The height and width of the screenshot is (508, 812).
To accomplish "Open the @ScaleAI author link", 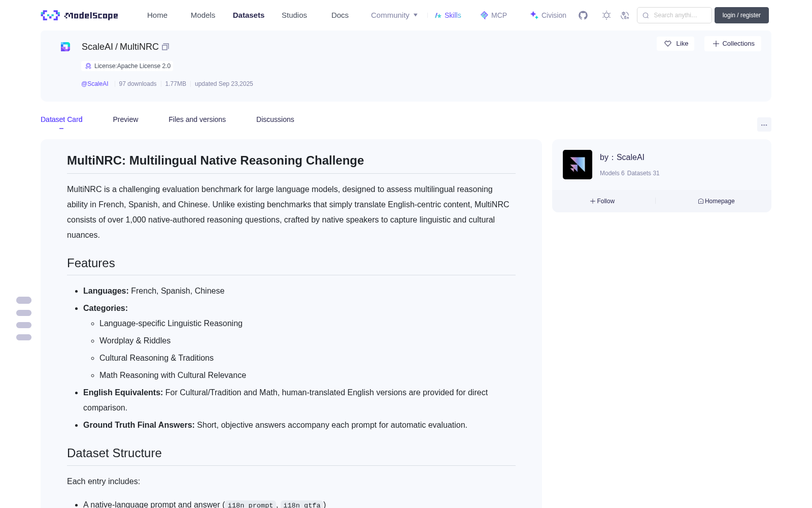I will click(95, 84).
